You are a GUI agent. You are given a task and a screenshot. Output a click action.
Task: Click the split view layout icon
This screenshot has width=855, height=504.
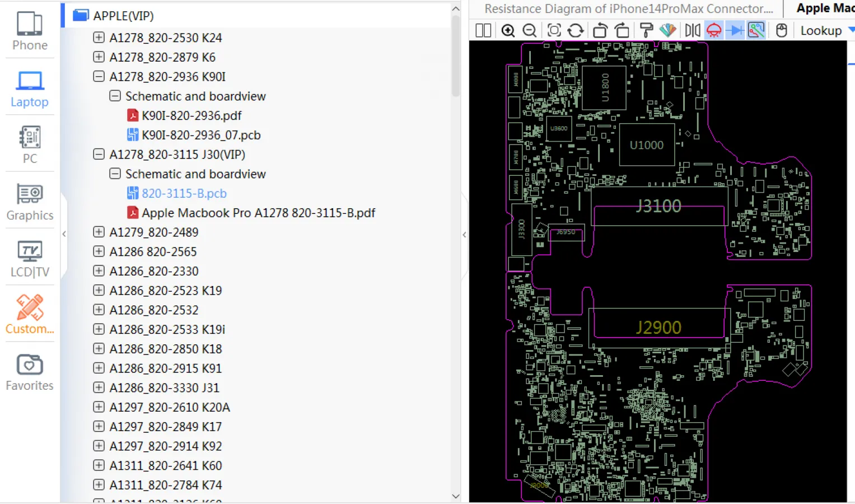(483, 30)
